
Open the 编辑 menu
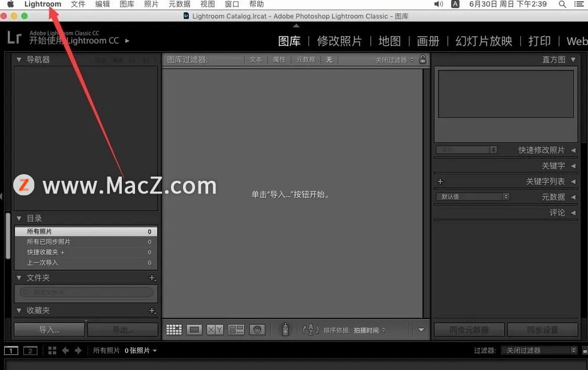point(103,4)
